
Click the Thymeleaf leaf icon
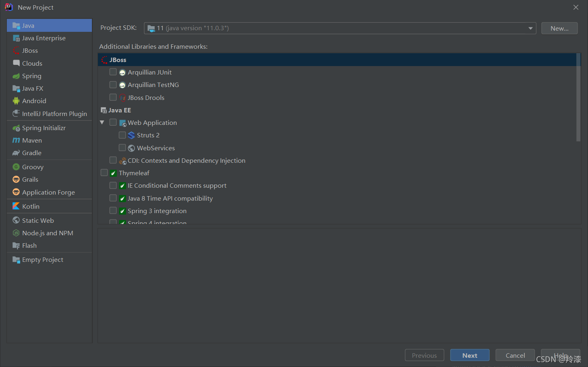tap(113, 173)
